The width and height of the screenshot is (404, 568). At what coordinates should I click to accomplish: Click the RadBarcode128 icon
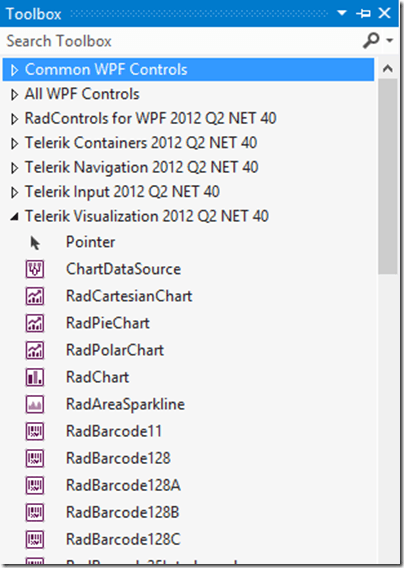[x=35, y=458]
